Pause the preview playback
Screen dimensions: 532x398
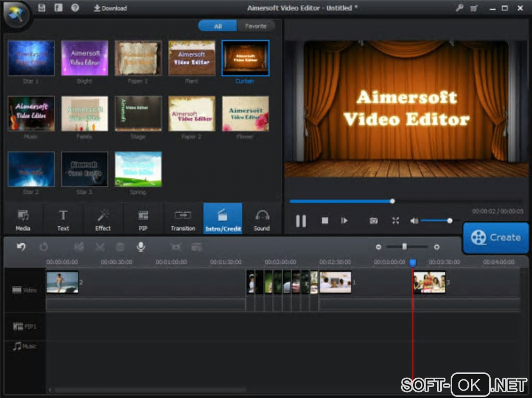pos(301,221)
